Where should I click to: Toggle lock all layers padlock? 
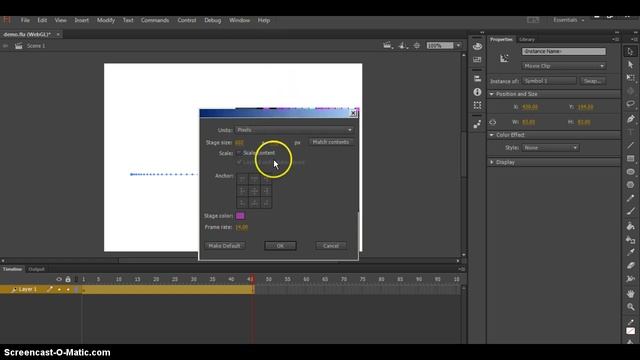[68, 279]
